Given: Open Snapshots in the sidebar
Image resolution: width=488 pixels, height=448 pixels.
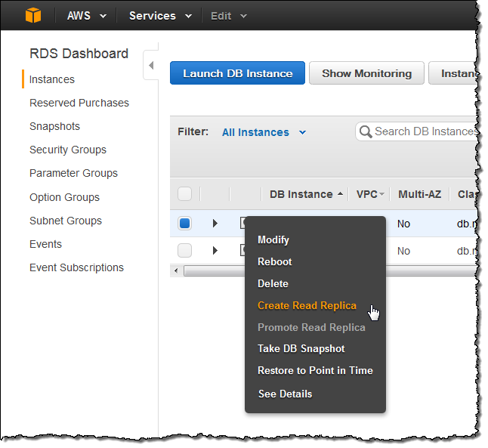Looking at the screenshot, I should 54,126.
